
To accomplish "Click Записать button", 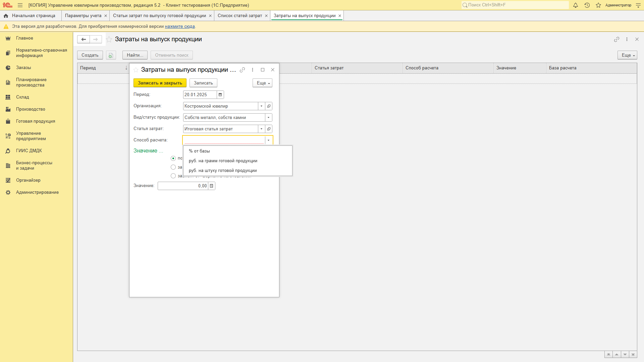I will point(203,83).
